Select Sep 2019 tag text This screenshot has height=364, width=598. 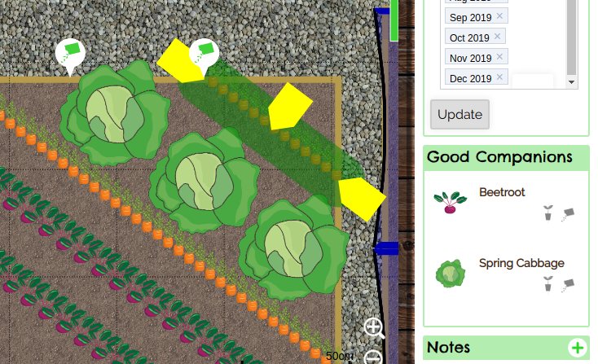pos(470,18)
